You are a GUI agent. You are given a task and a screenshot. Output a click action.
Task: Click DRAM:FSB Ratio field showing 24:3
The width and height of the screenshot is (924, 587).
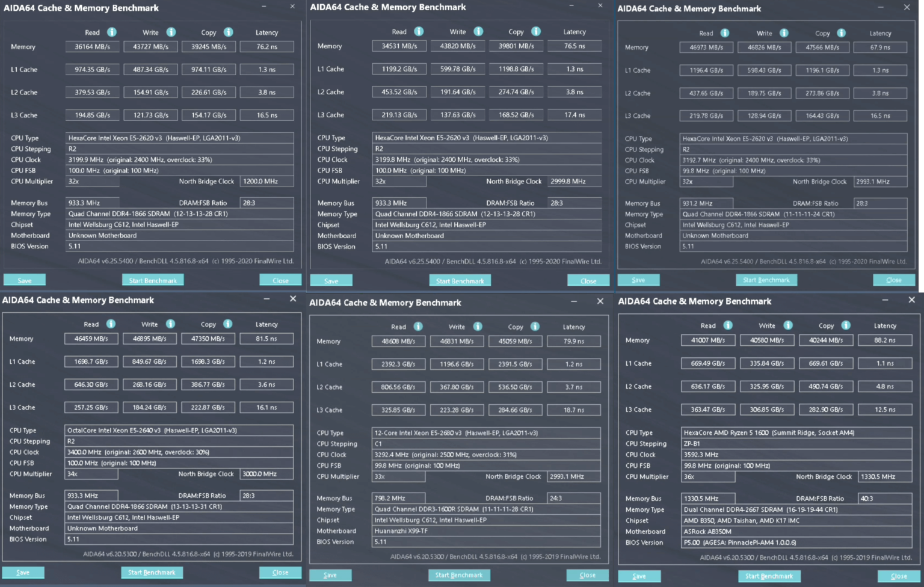point(574,498)
